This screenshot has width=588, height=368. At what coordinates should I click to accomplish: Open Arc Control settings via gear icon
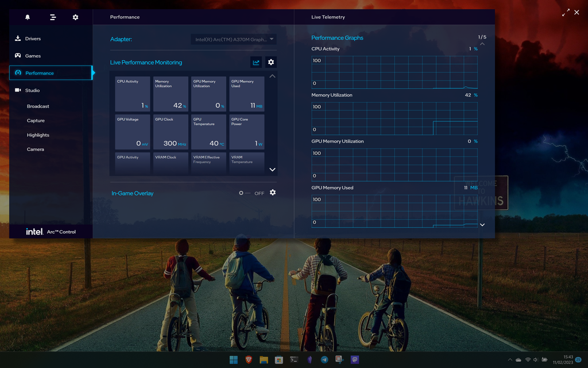(75, 17)
